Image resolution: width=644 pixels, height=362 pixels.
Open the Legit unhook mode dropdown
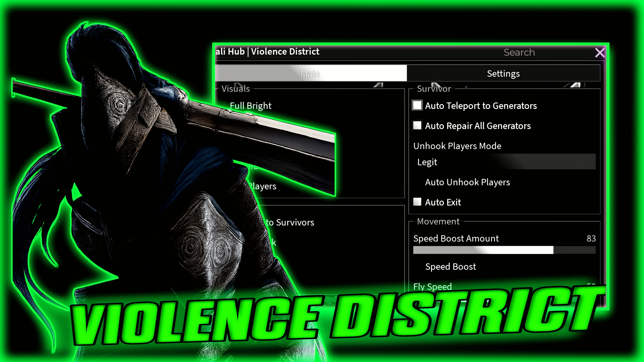504,162
